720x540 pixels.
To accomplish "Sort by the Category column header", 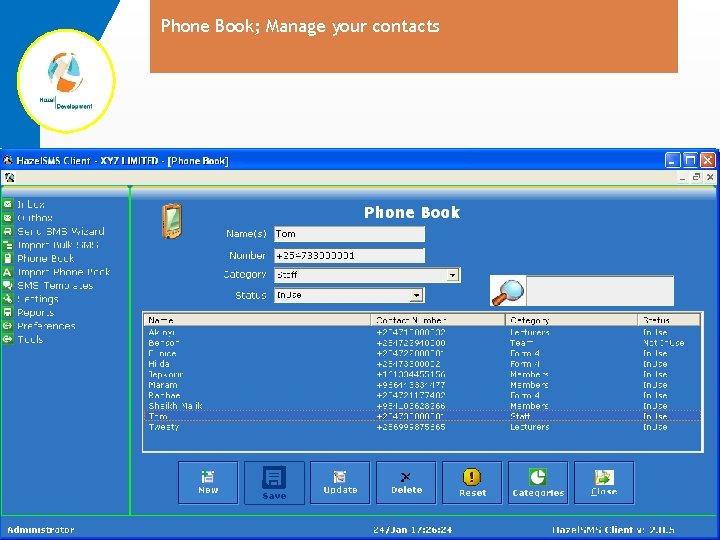I will (x=572, y=320).
